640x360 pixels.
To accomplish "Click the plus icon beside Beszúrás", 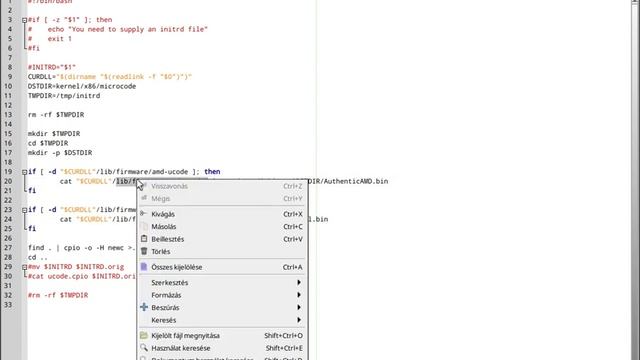I will (144, 307).
